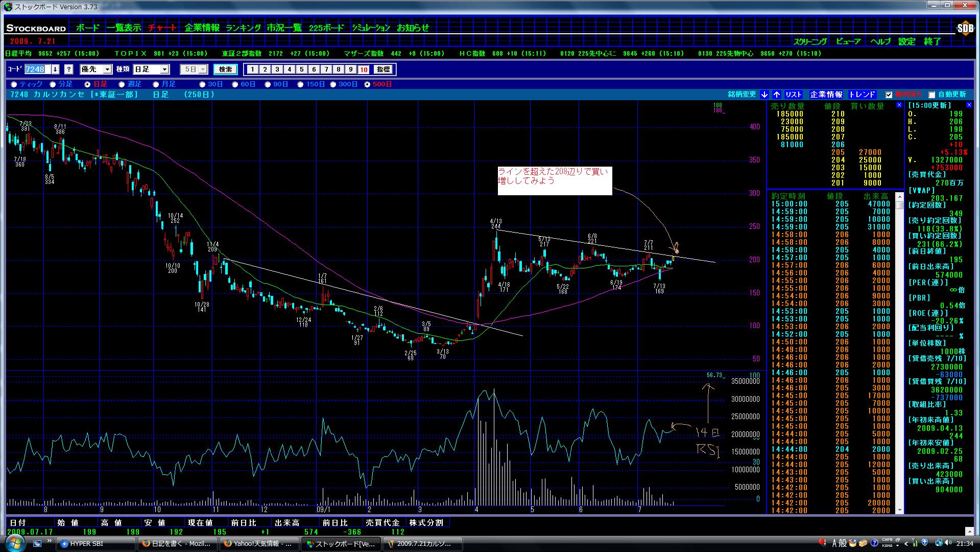Open the 企業情報 menu in top bar
This screenshot has height=552, width=980.
[x=202, y=28]
